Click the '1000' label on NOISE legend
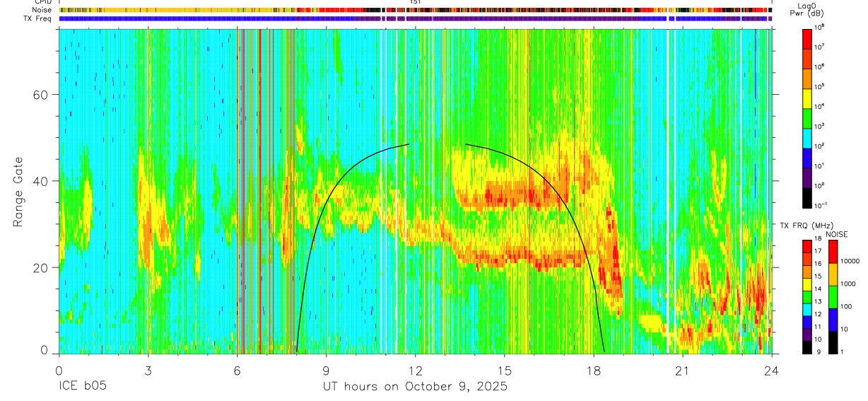Image resolution: width=868 pixels, height=401 pixels. [848, 284]
